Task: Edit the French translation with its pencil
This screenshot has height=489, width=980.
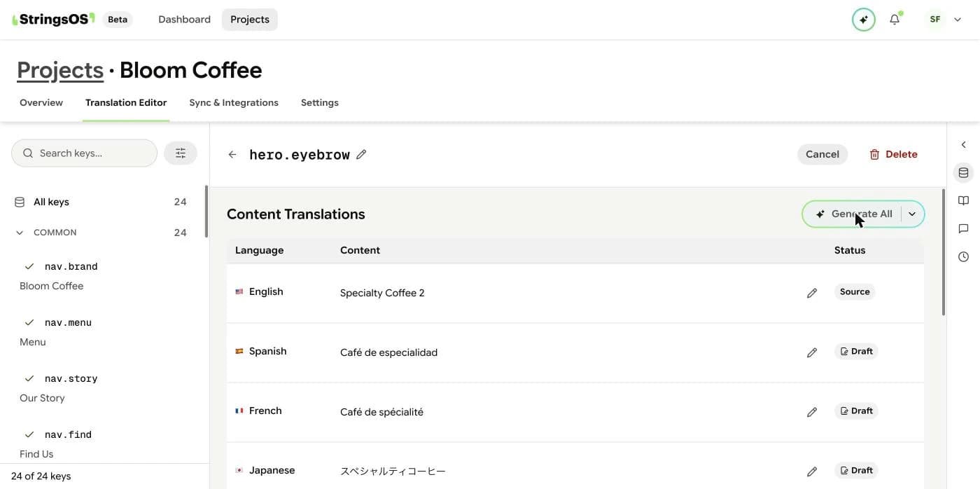Action: point(812,412)
